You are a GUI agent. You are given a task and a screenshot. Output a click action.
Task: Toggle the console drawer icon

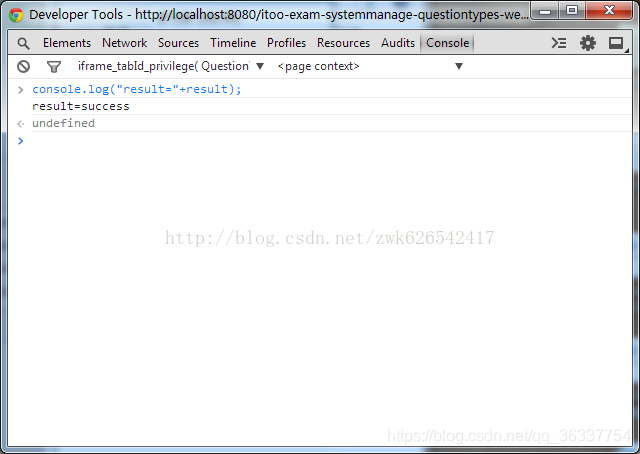coord(559,43)
